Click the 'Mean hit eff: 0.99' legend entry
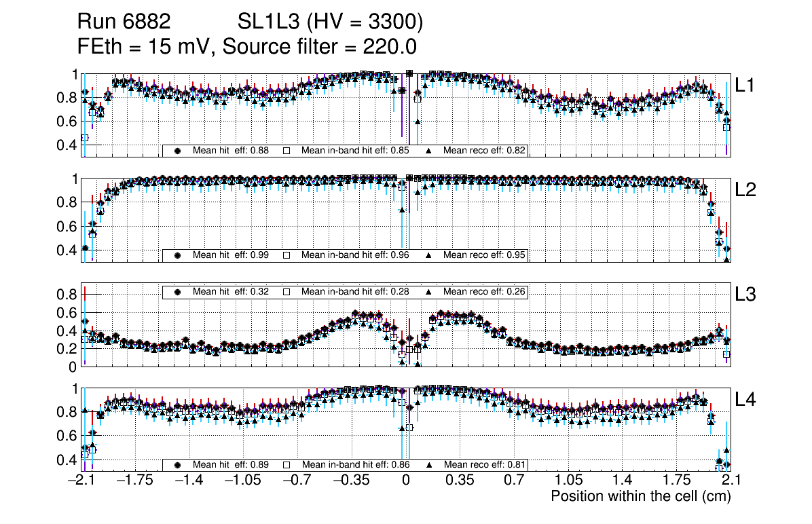The width and height of the screenshot is (812, 524). click(x=231, y=255)
